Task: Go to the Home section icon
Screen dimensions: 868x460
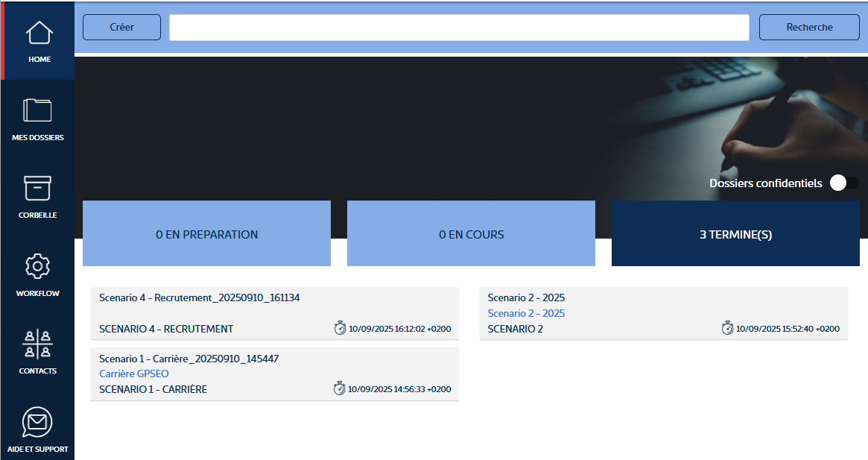Action: coord(39,33)
